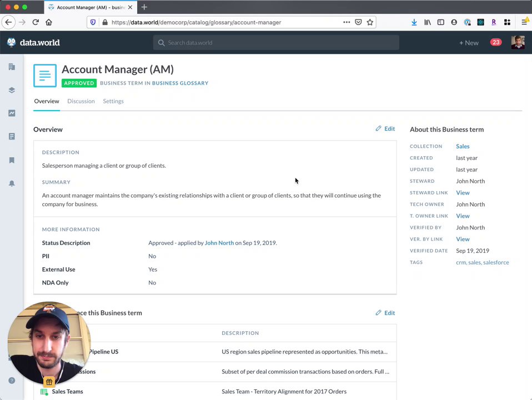
Task: Click the DESCRIPTION column header
Action: [x=240, y=333]
